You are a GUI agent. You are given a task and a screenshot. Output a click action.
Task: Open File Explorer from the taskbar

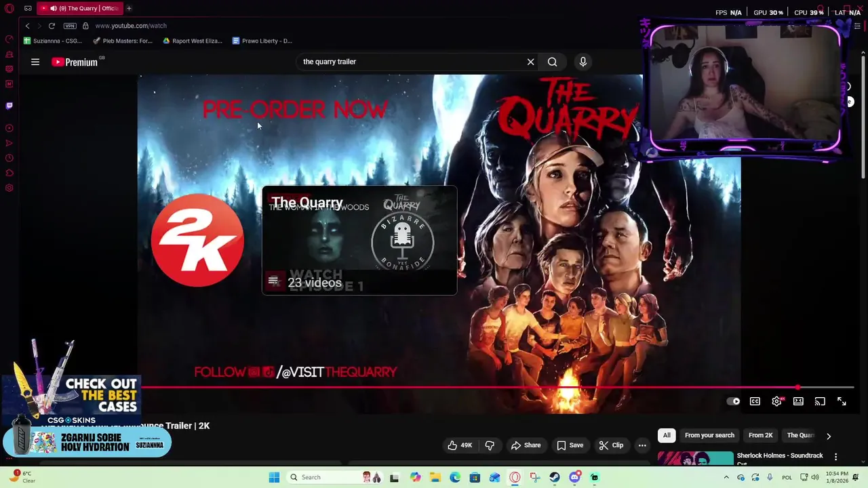[435, 477]
